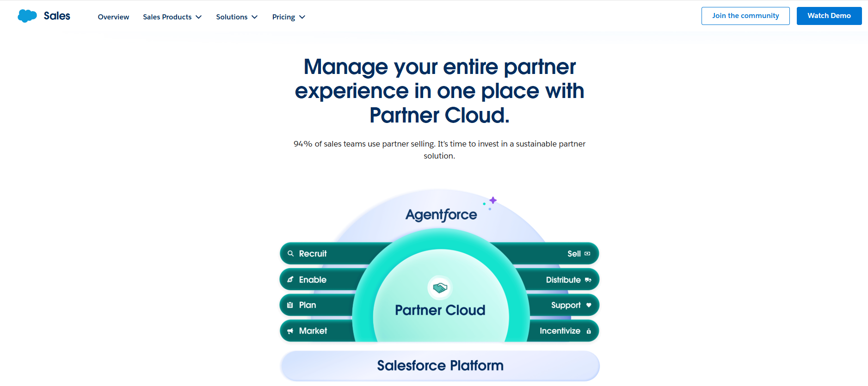The image size is (868, 386).
Task: Click the Recruit magnifier icon
Action: pyautogui.click(x=290, y=253)
